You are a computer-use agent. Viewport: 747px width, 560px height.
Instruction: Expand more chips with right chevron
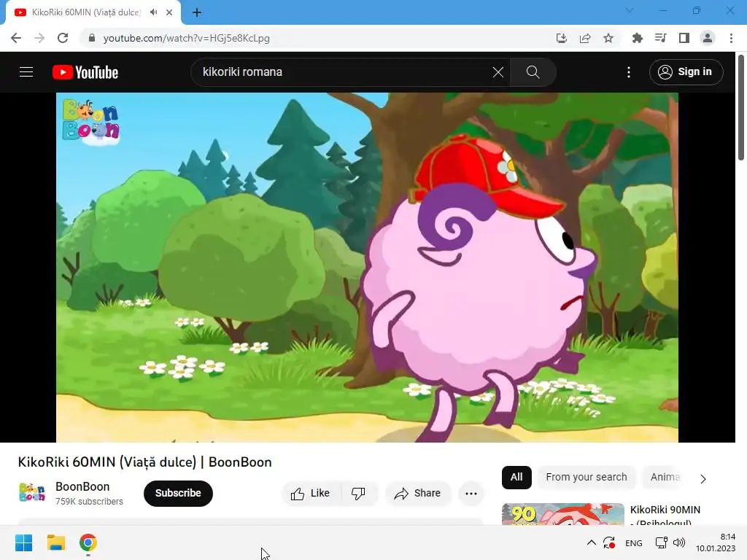[x=703, y=478]
